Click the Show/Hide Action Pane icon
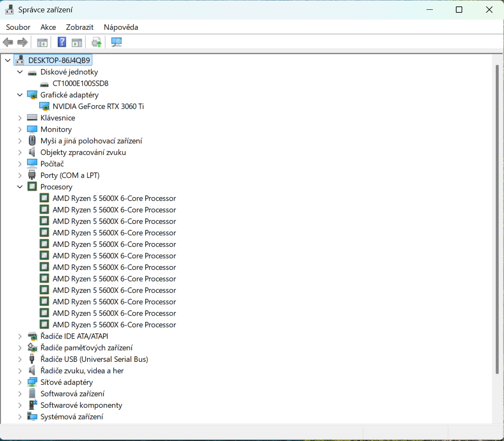The image size is (504, 441). [x=77, y=42]
